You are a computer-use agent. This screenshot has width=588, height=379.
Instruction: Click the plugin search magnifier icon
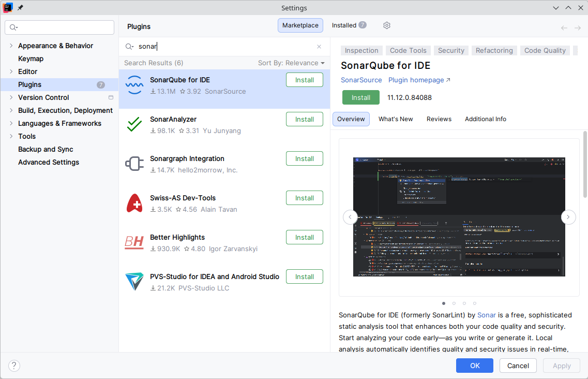click(129, 47)
